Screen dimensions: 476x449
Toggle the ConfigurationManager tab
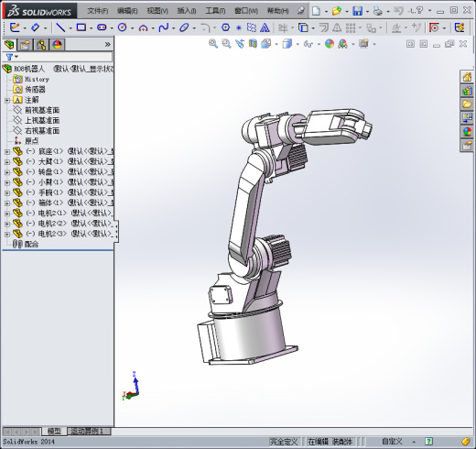41,45
